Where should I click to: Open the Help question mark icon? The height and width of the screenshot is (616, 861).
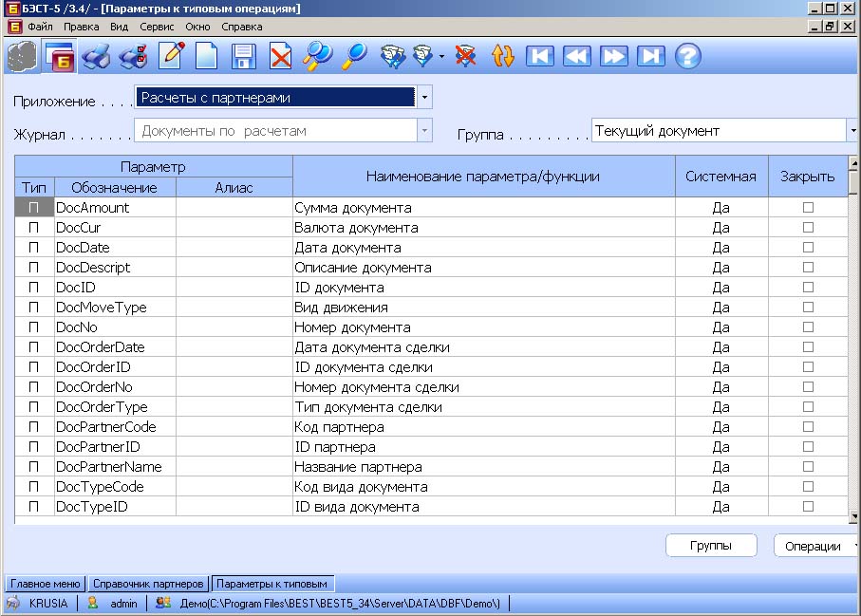click(687, 56)
